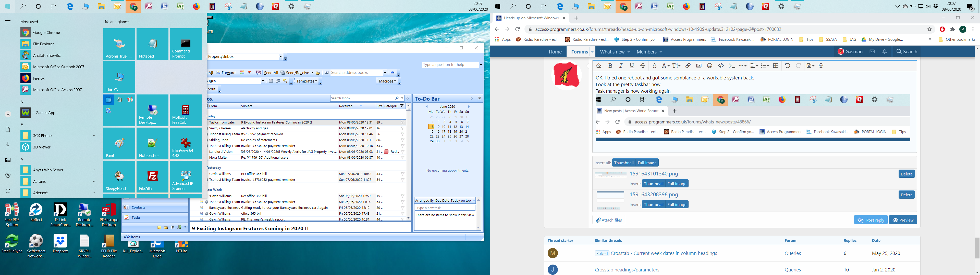Click the forum alerts bell icon
This screenshot has width=980, height=275.
click(x=885, y=52)
